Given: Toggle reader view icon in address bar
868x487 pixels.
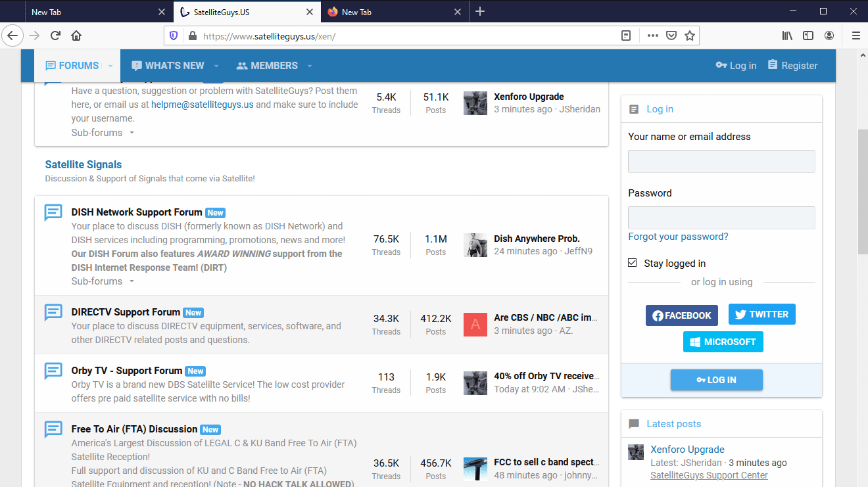Looking at the screenshot, I should tap(626, 36).
